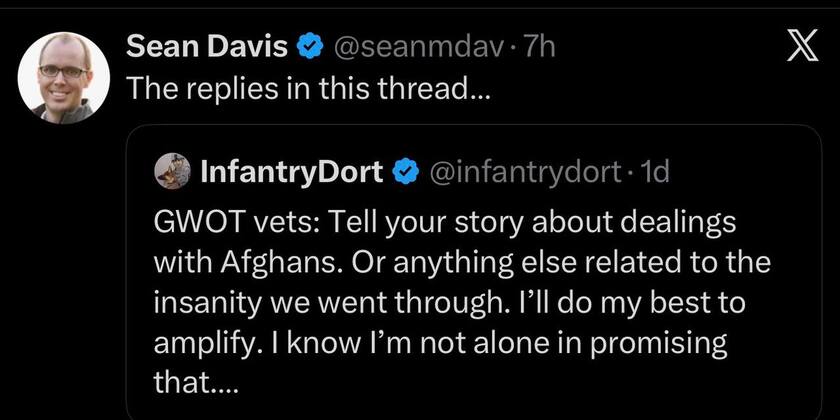This screenshot has width=840, height=420.
Task: Click the @infantrydort handle
Action: pos(527,172)
